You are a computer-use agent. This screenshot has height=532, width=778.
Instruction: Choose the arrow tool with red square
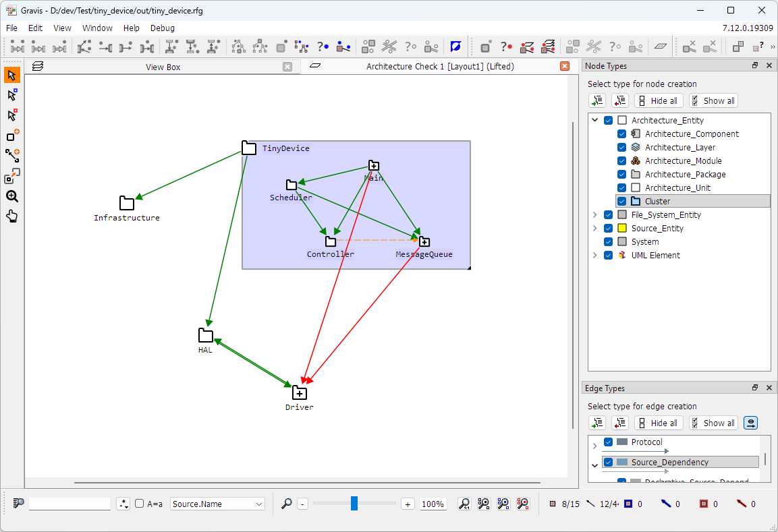(12, 115)
